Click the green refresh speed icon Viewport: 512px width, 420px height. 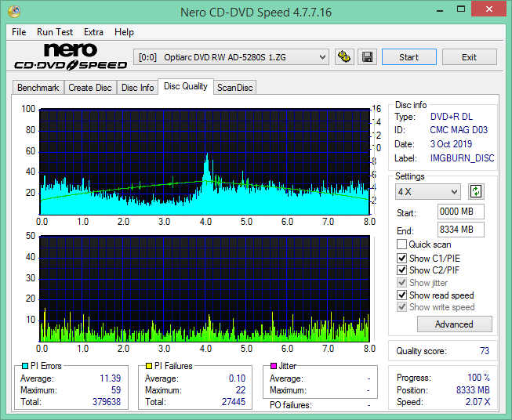coord(476,191)
